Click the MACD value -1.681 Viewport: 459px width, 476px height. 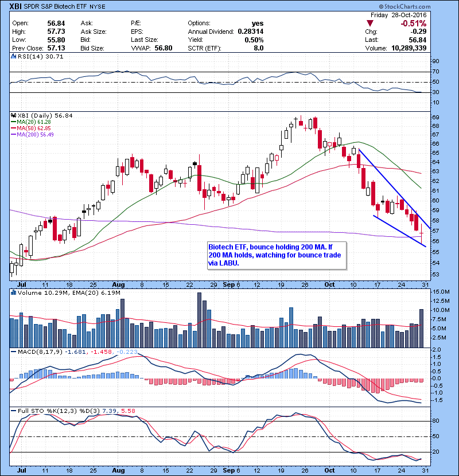pyautogui.click(x=75, y=352)
